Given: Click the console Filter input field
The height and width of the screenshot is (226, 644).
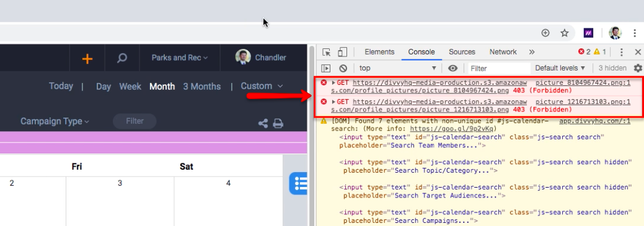Looking at the screenshot, I should click(x=499, y=69).
